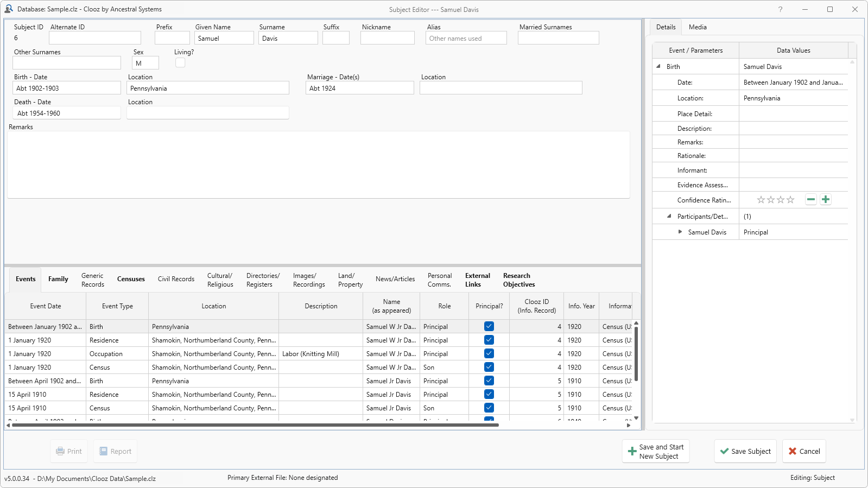The width and height of the screenshot is (868, 488).
Task: Collapse the Birth event tree node
Action: click(x=658, y=67)
